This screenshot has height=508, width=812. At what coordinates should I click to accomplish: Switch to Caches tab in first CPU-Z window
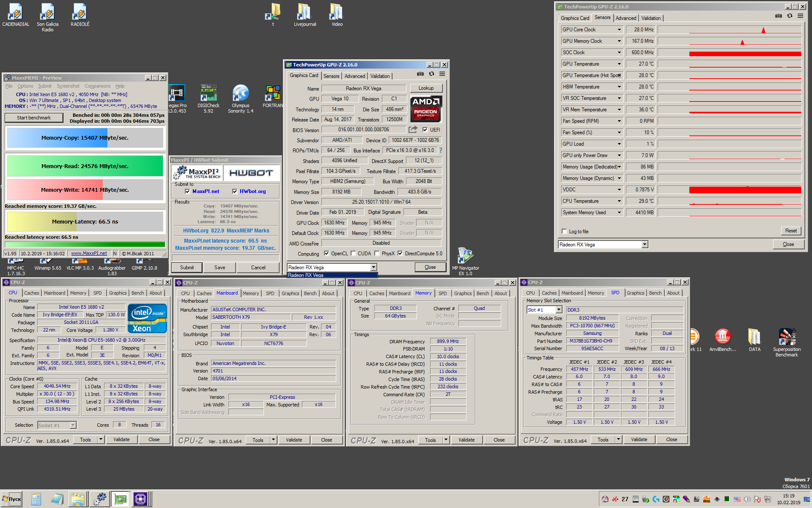tap(31, 293)
